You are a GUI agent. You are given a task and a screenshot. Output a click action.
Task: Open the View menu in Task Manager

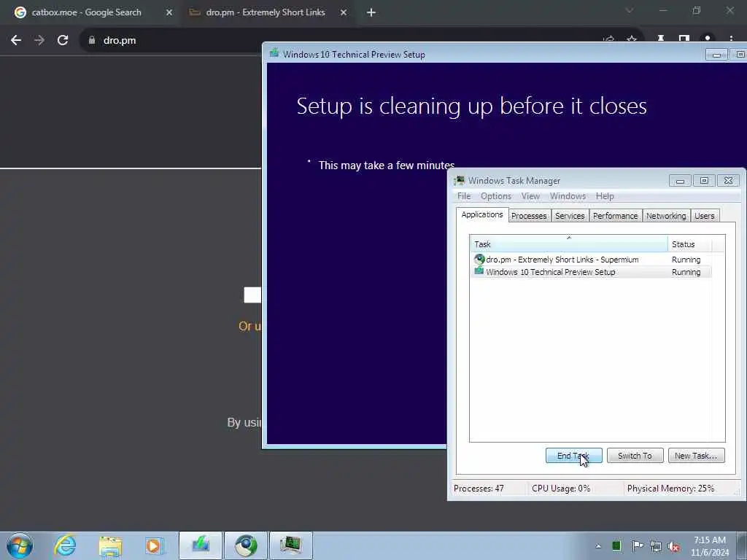pos(530,196)
